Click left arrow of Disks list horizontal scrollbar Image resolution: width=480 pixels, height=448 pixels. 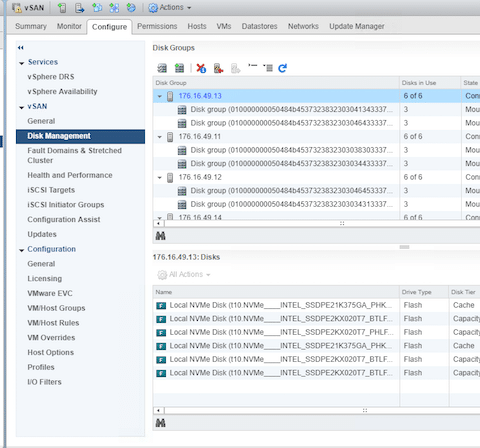[x=158, y=410]
